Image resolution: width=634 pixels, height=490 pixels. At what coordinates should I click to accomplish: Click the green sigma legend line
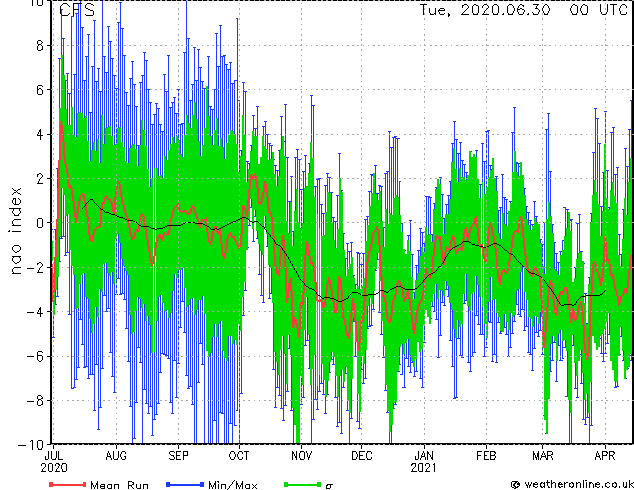coord(302,484)
